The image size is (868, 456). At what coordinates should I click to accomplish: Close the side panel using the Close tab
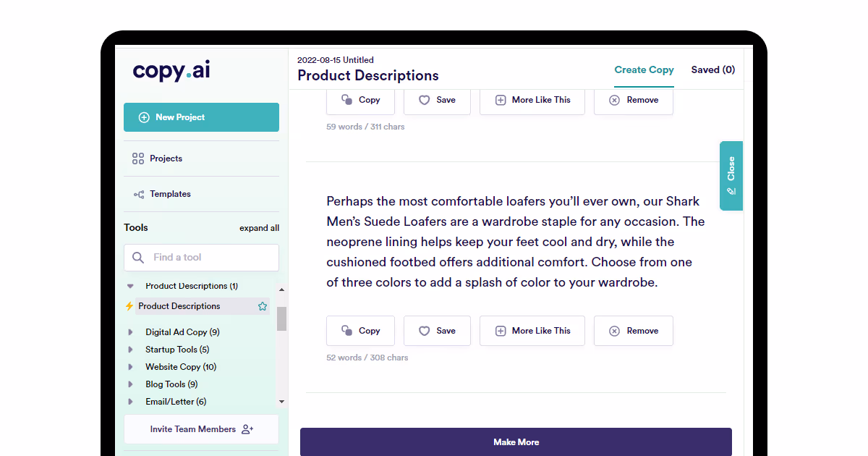[731, 176]
